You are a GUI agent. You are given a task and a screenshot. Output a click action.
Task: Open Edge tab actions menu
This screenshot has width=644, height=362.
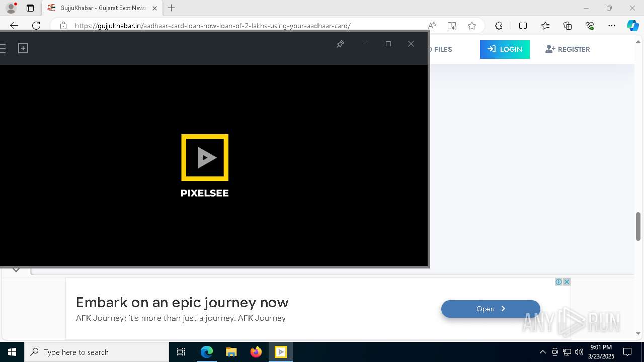30,8
